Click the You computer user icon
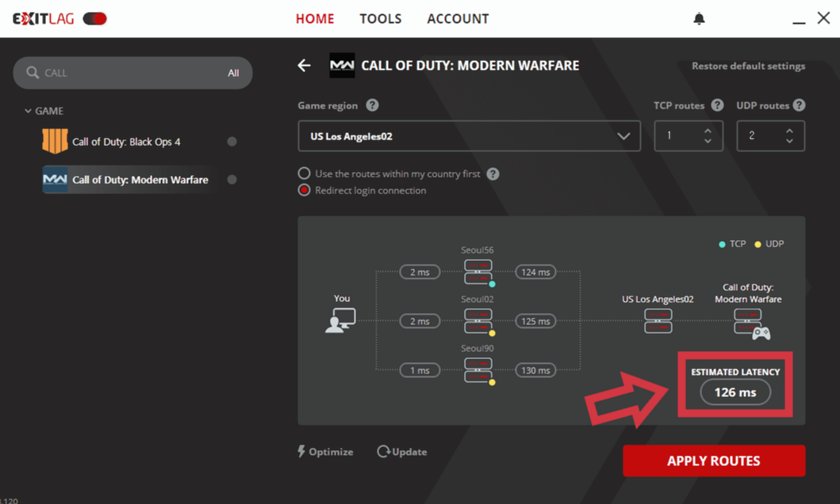 (x=341, y=320)
